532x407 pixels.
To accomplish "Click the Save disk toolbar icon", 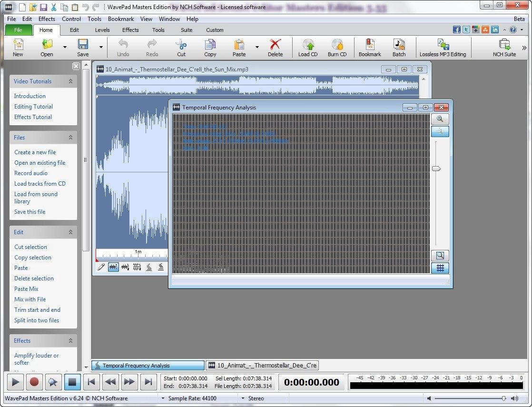I will click(x=83, y=48).
